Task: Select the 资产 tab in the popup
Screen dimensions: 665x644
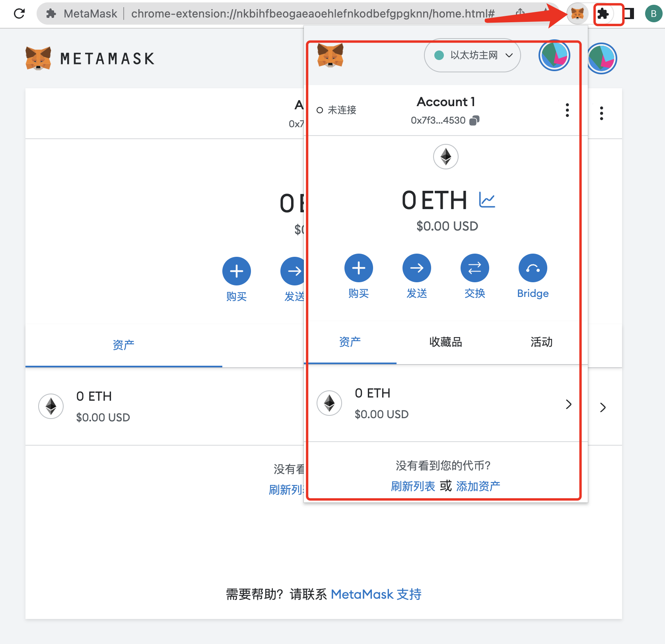Action: click(x=350, y=342)
